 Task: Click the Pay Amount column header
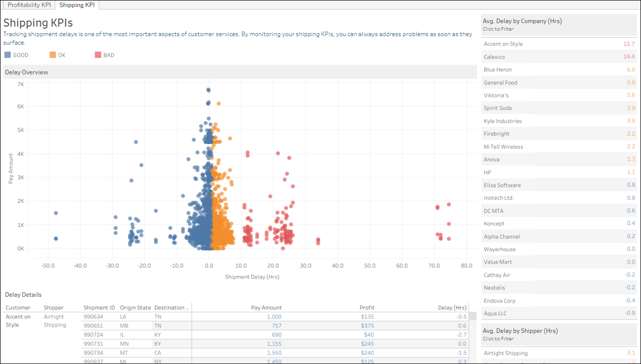click(266, 308)
